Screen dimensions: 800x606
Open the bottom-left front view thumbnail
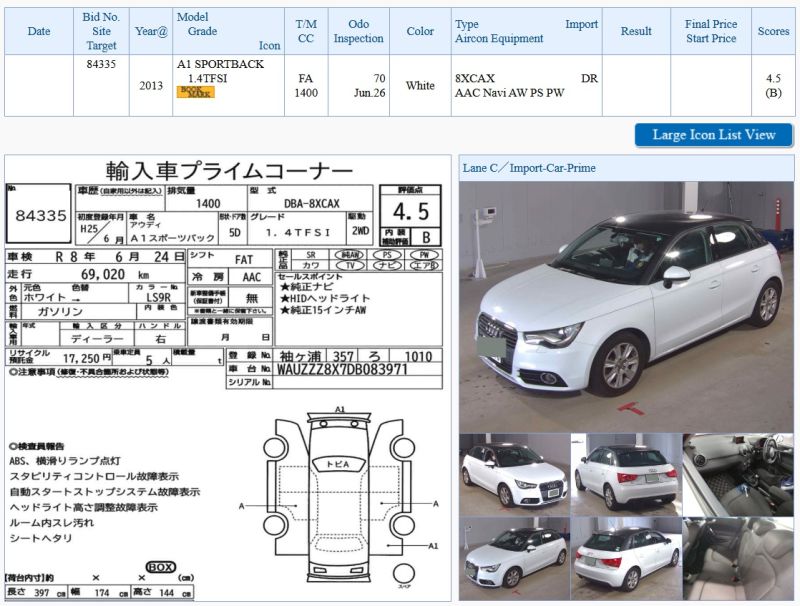click(x=514, y=559)
